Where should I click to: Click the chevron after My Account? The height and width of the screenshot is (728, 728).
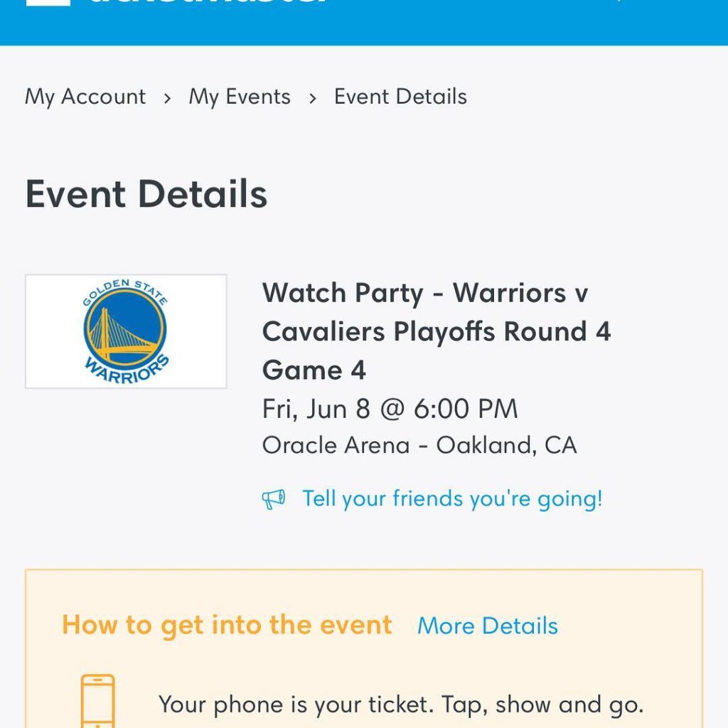(167, 98)
